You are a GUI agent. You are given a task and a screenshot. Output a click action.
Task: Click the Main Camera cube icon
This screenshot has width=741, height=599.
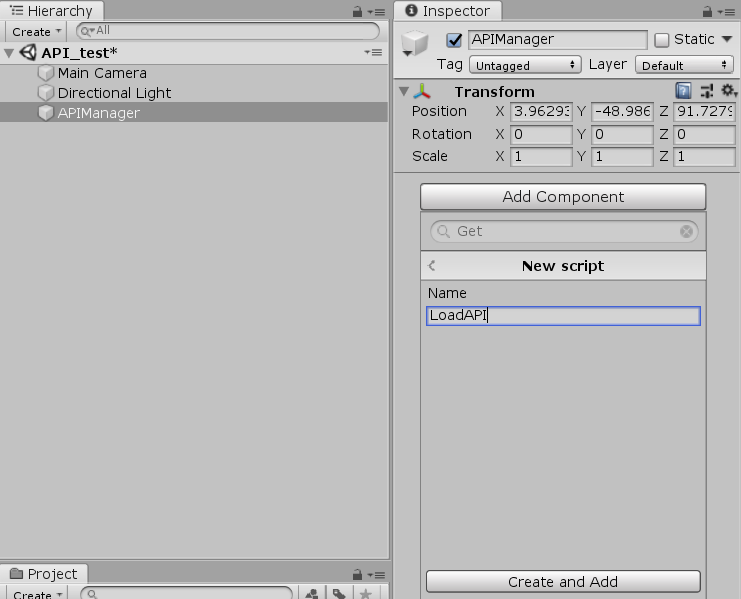point(46,73)
